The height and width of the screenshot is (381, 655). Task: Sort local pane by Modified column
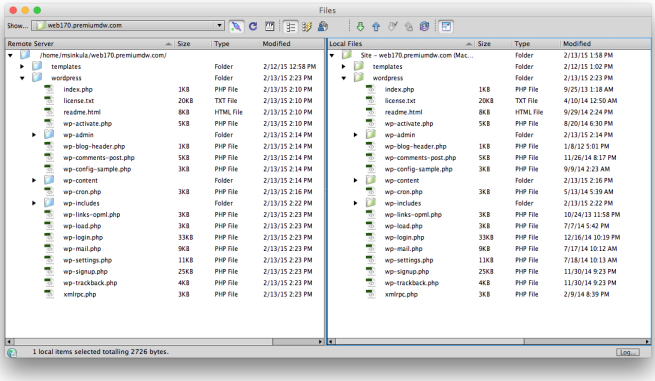(605, 43)
